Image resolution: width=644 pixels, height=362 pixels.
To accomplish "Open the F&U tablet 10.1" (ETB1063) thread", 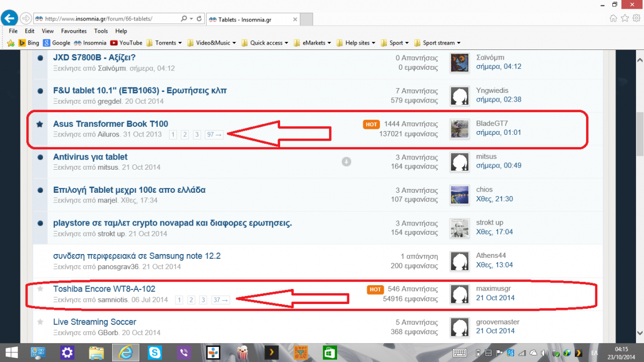I will 140,90.
